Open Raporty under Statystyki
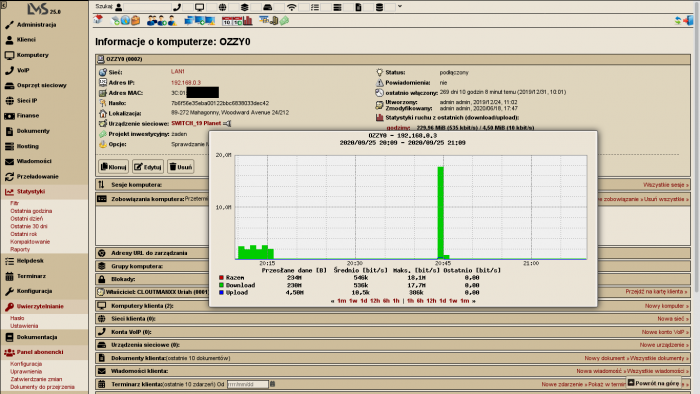 pos(20,249)
